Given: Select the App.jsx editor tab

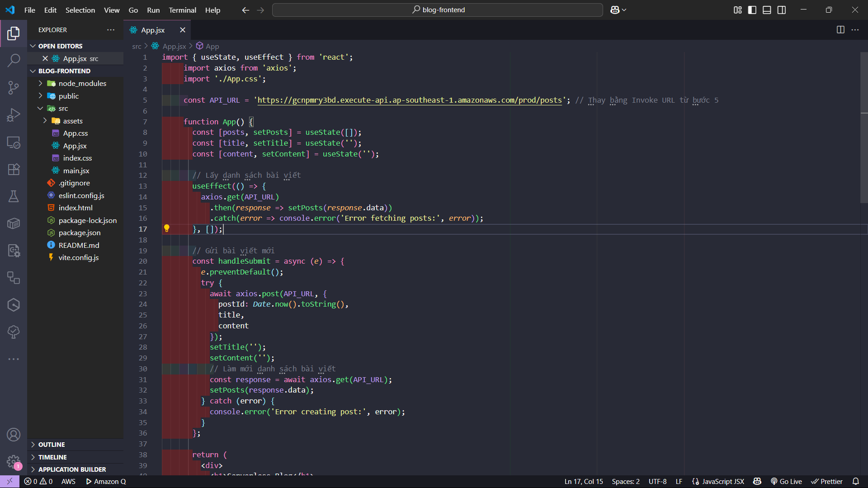Looking at the screenshot, I should (x=153, y=30).
